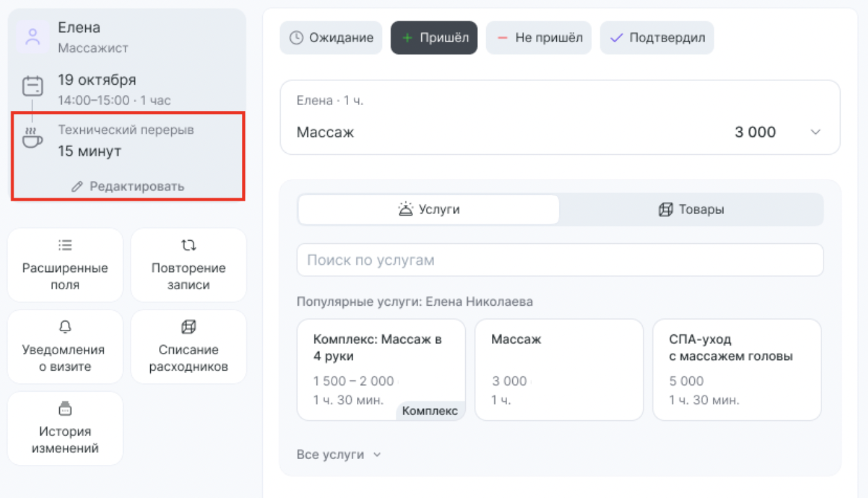Open Расширенные поля list icon tile

tap(65, 265)
